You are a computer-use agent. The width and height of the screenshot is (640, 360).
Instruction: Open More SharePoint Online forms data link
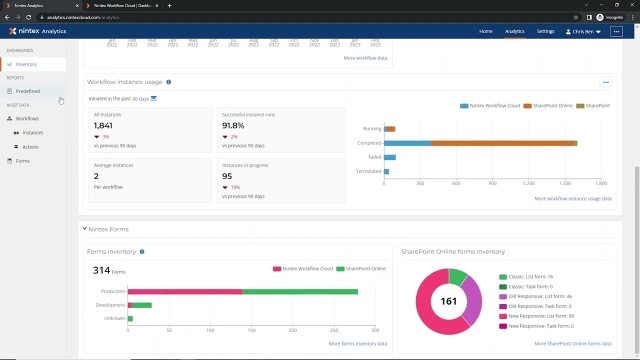[x=573, y=344]
